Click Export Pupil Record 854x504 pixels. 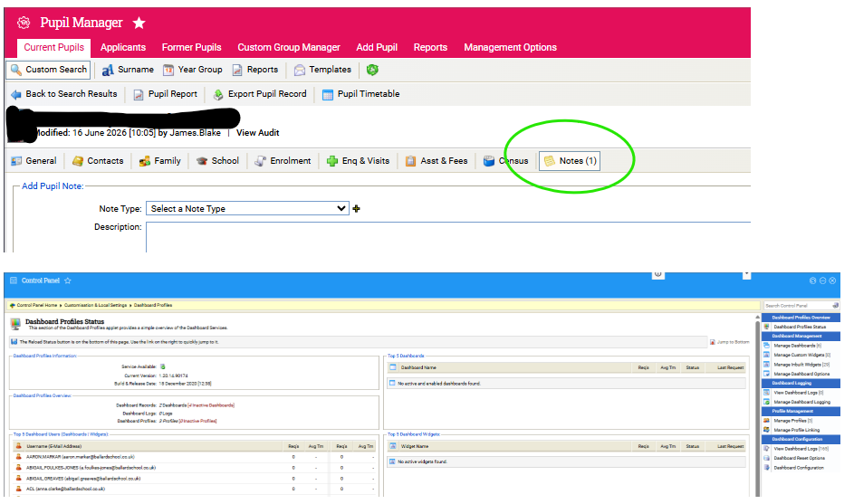pos(260,94)
